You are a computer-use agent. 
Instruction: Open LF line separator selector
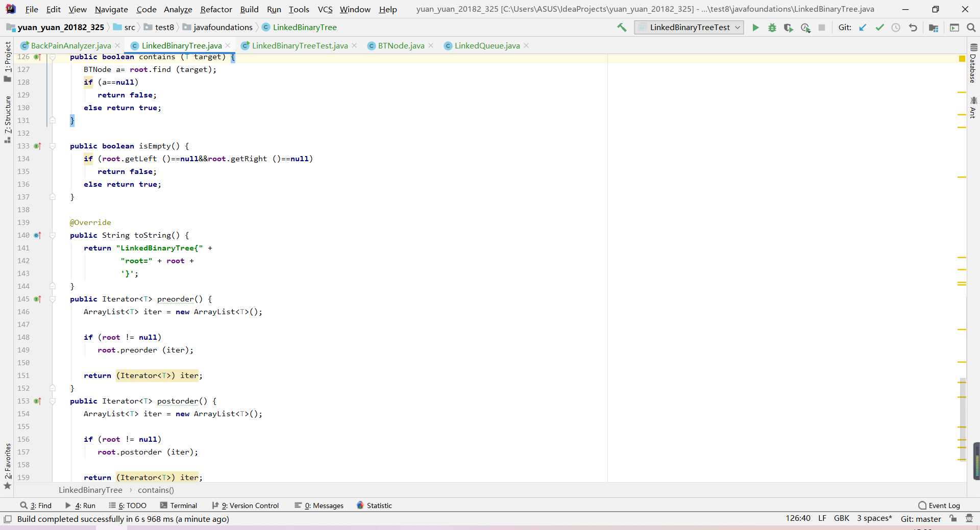click(822, 518)
